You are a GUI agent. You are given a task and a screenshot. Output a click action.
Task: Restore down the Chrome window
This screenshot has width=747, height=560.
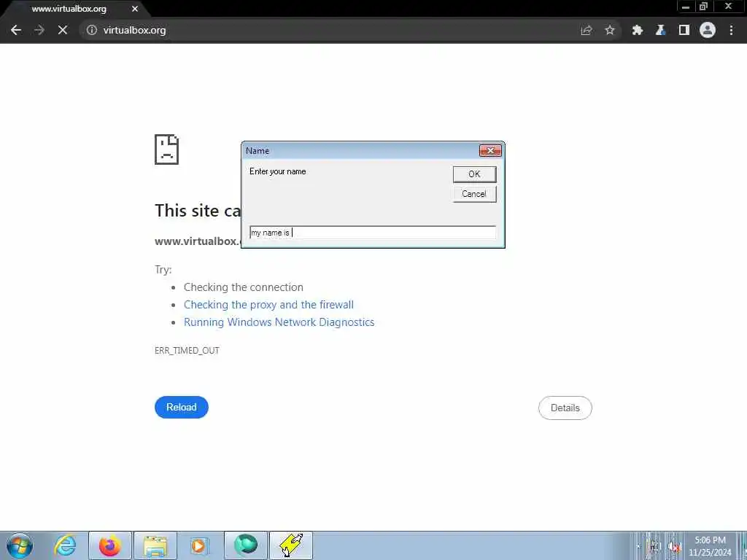point(704,7)
